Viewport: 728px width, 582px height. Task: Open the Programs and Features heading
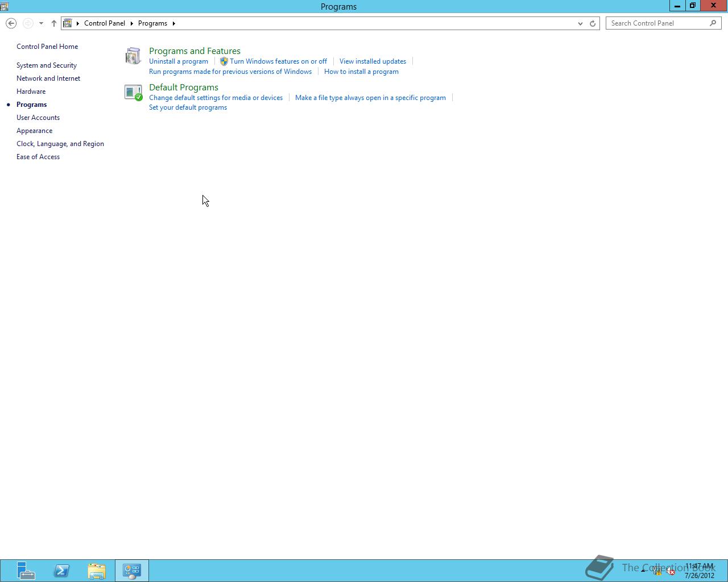click(x=195, y=51)
